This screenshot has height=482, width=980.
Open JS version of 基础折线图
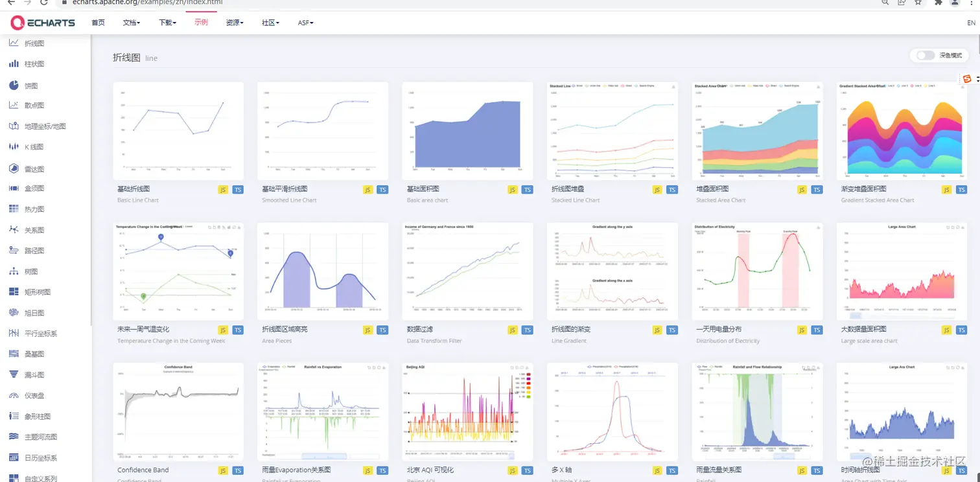pyautogui.click(x=223, y=190)
